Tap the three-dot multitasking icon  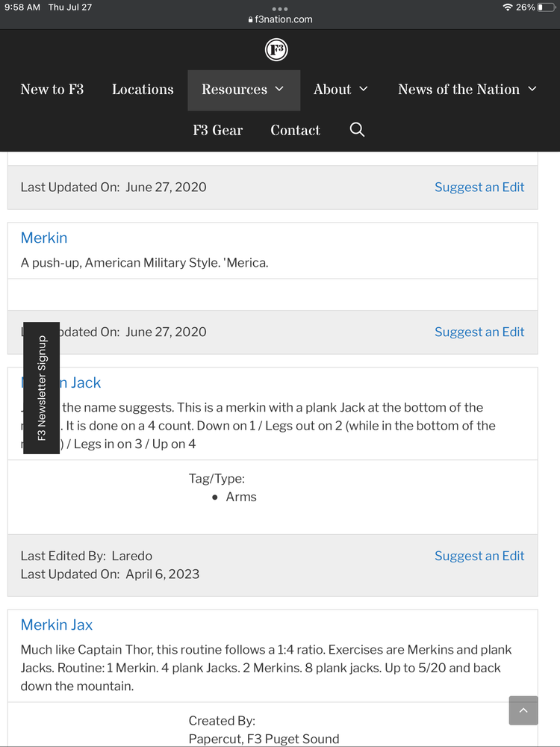pyautogui.click(x=280, y=9)
